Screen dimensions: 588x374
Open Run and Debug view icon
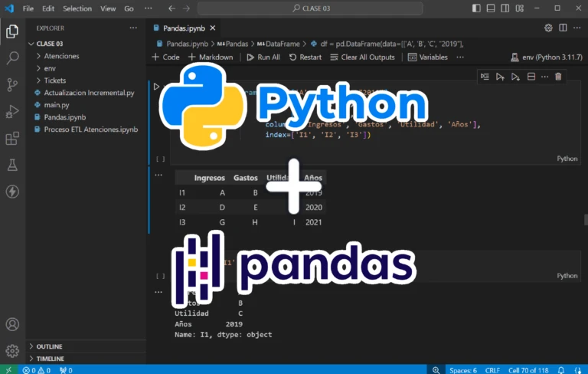[12, 112]
